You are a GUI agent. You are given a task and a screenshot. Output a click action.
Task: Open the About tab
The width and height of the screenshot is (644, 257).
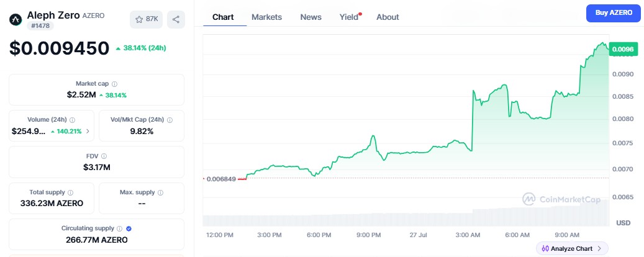tap(388, 17)
